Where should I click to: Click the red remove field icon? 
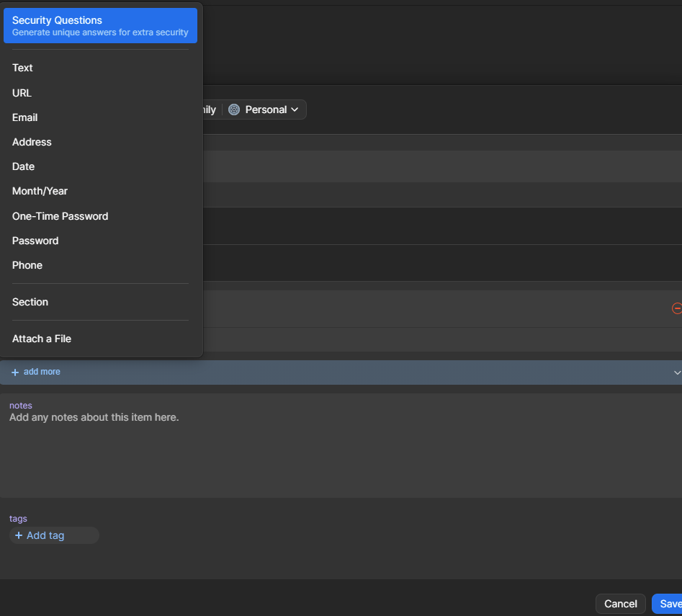click(676, 308)
